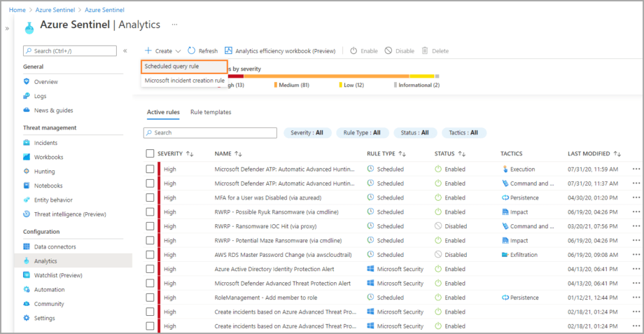Viewport: 644px width, 334px height.
Task: Click the Data connectors grid icon
Action: click(x=27, y=246)
